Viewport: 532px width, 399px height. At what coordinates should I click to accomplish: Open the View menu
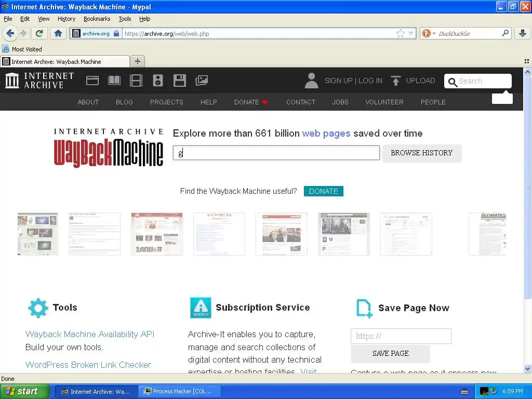pyautogui.click(x=44, y=19)
